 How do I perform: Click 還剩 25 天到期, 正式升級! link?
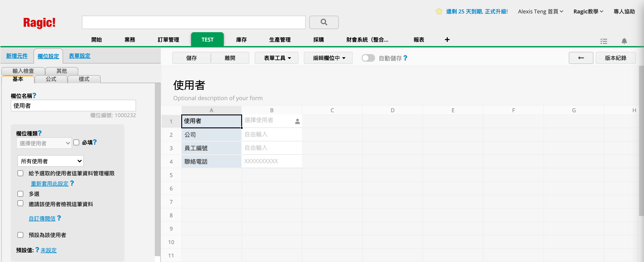477,11
